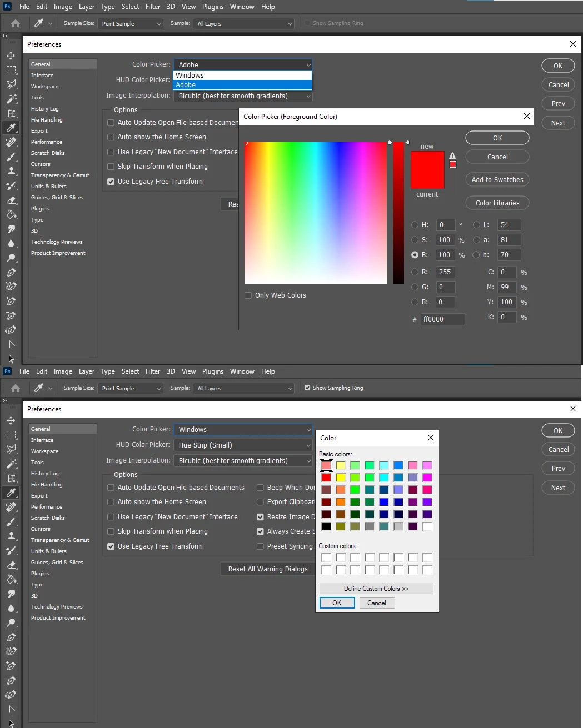The image size is (583, 728).
Task: Select Eyedropper tool in upper window's left toolbar
Action: coord(11,128)
